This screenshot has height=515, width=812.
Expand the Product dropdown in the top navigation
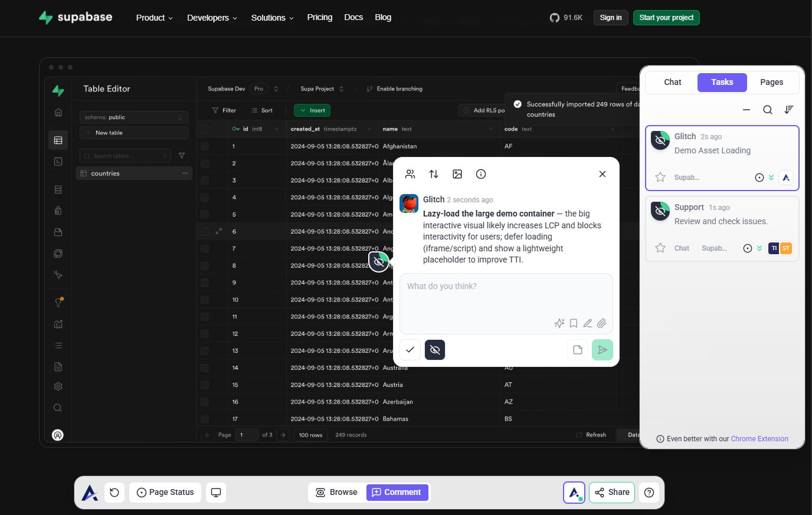[x=155, y=18]
